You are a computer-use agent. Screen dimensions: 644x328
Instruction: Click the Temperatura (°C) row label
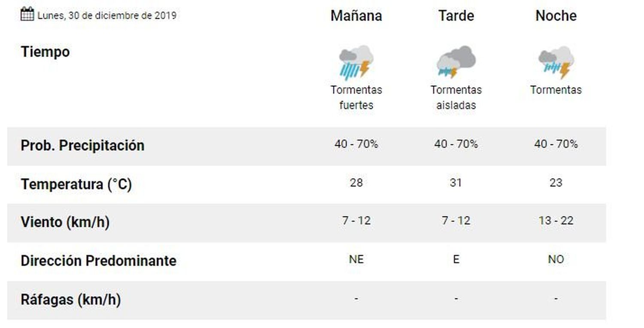point(76,184)
